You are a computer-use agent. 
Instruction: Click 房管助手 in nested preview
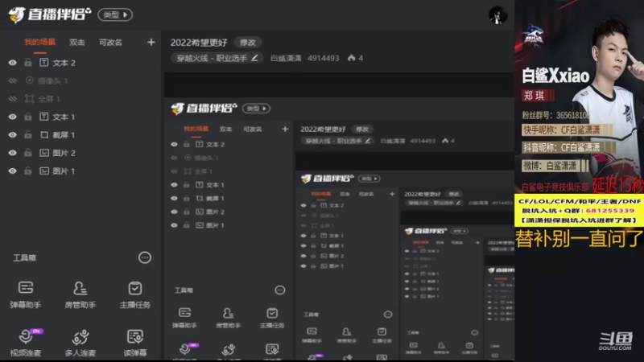(229, 318)
